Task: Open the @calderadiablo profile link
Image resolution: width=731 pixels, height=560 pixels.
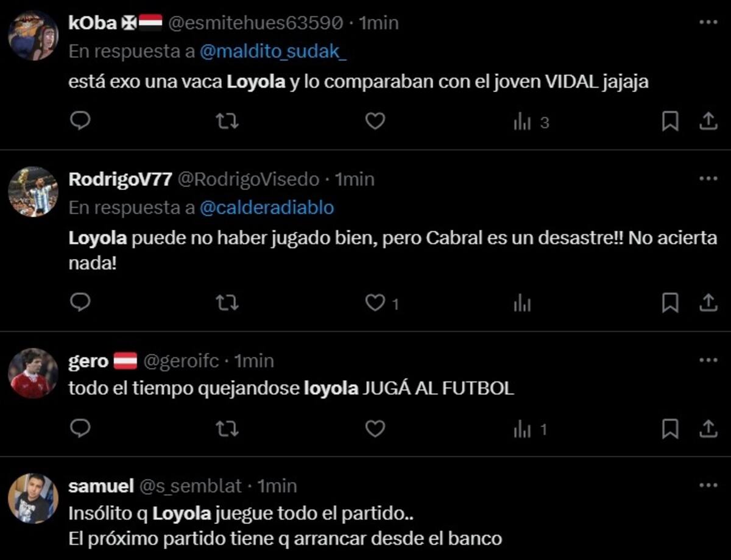Action: pos(267,208)
